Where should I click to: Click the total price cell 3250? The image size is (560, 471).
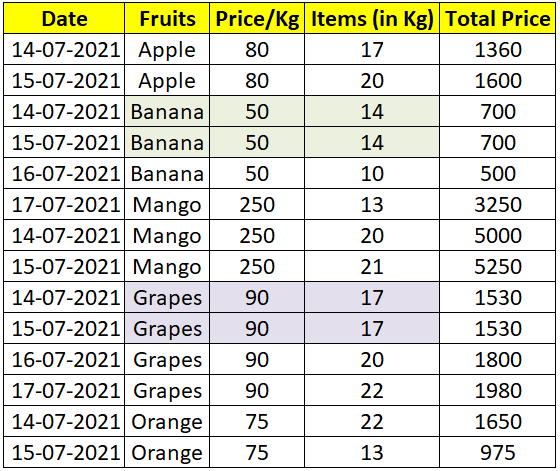498,205
